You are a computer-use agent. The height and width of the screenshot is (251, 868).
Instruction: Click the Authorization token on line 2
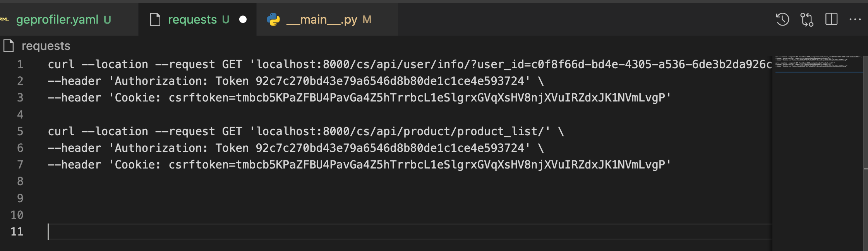390,81
